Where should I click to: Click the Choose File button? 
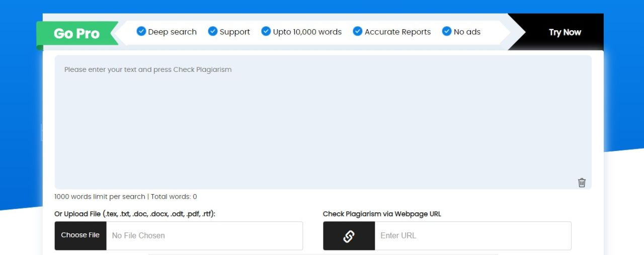(80, 235)
